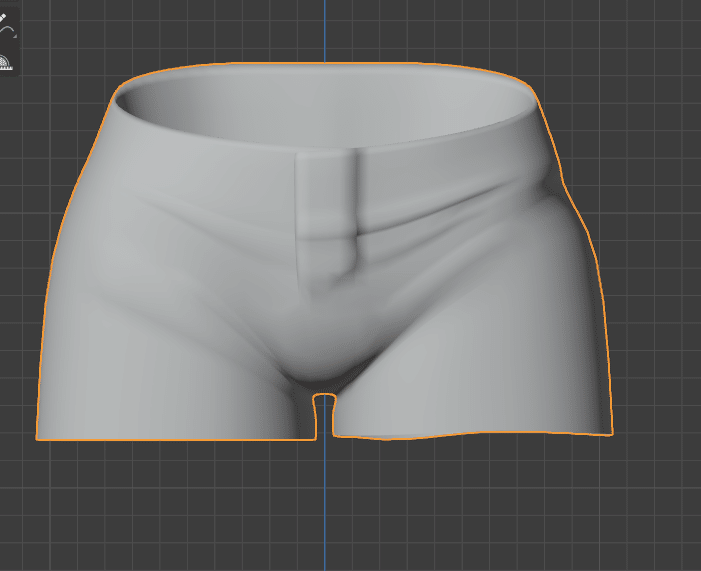Screen dimensions: 701x571
Task: Select the Annotate pencil tool
Action: point(6,25)
